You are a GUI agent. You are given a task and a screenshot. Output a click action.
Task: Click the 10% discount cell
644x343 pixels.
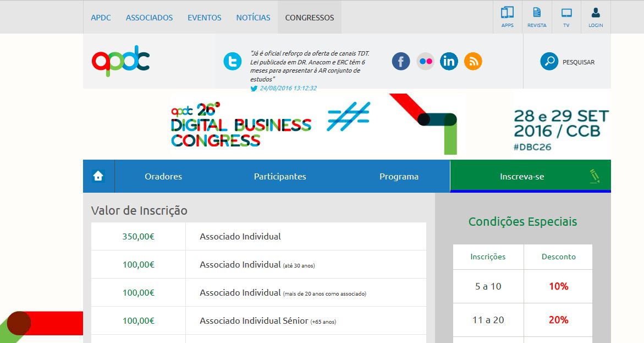[558, 286]
